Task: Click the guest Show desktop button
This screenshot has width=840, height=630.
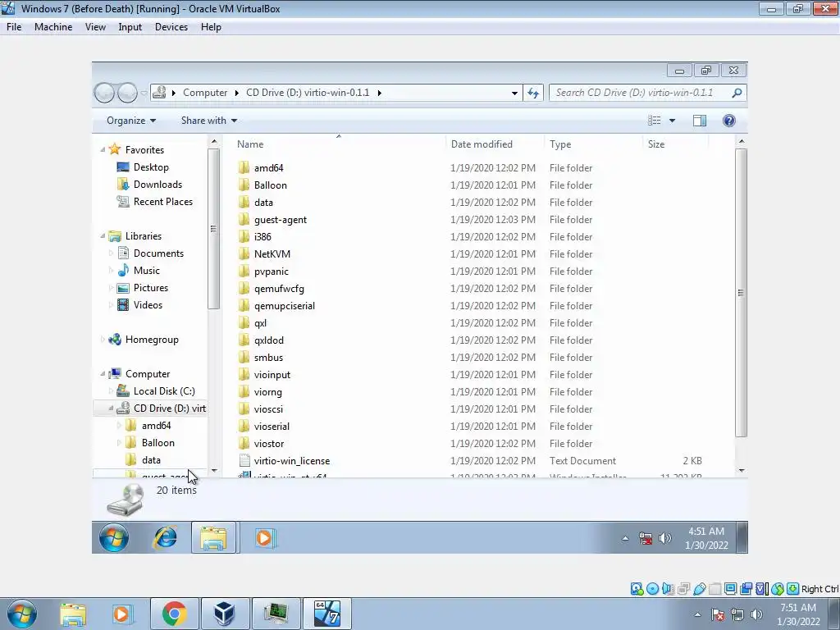Action: click(x=742, y=537)
